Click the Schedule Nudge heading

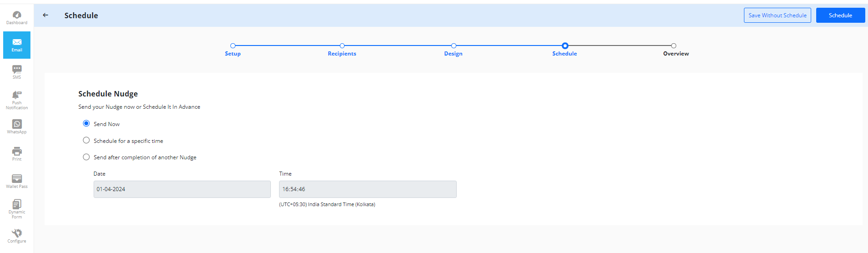pos(108,94)
